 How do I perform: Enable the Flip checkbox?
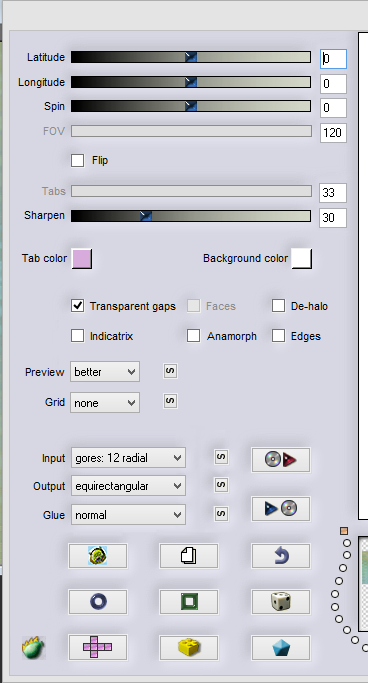pyautogui.click(x=78, y=160)
